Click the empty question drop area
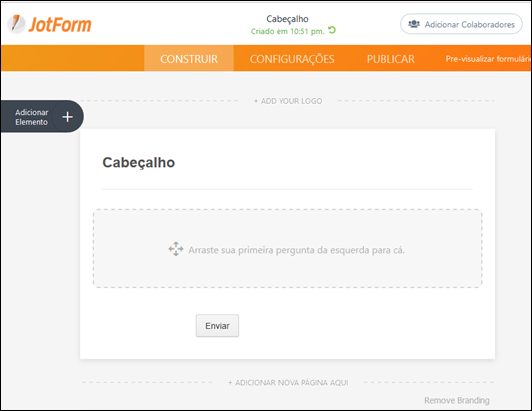 tap(287, 248)
